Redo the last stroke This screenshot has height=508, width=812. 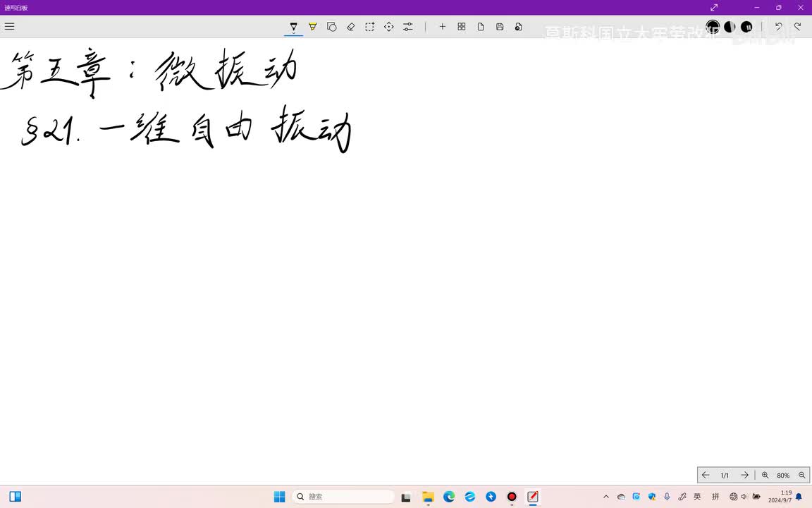coord(797,26)
